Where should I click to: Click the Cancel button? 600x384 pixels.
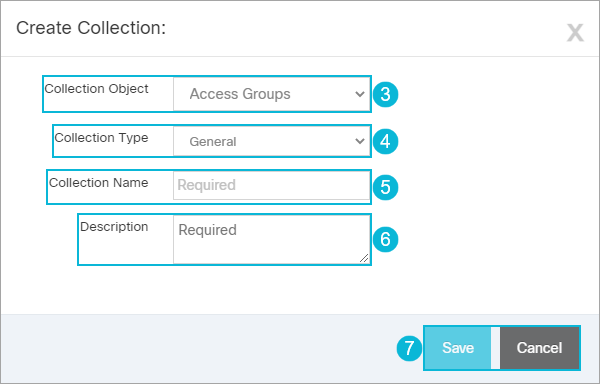click(539, 348)
